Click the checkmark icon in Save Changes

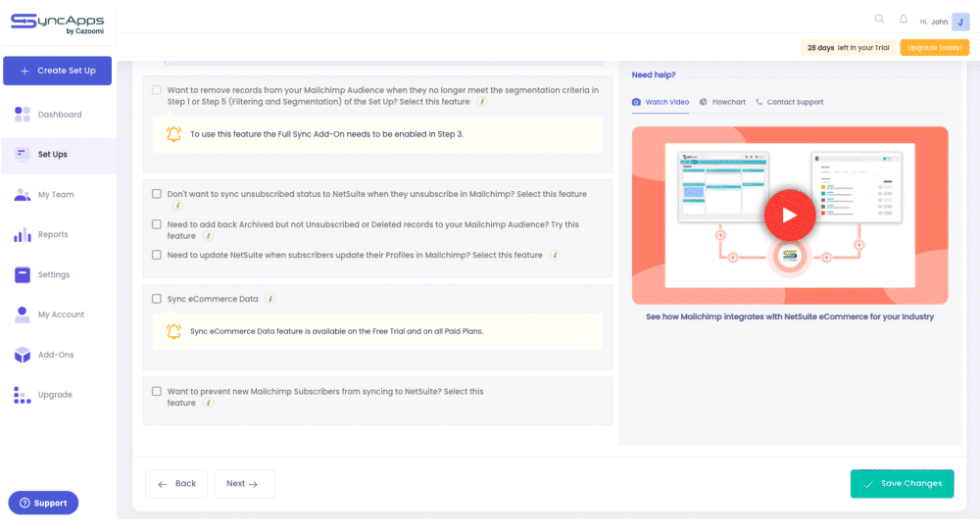pos(868,484)
